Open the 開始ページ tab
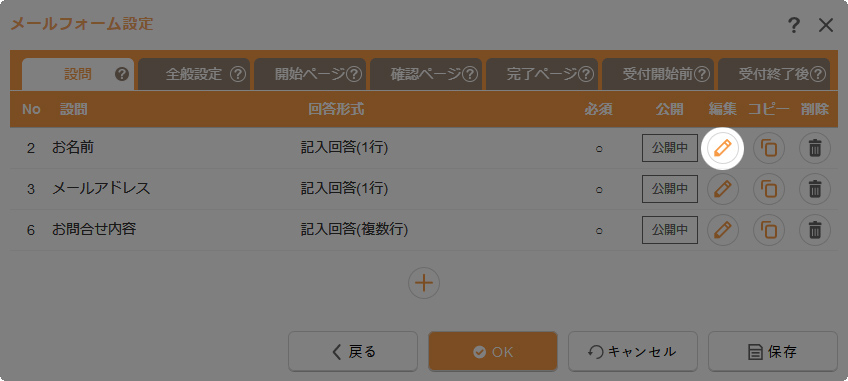This screenshot has width=848, height=381. [310, 74]
